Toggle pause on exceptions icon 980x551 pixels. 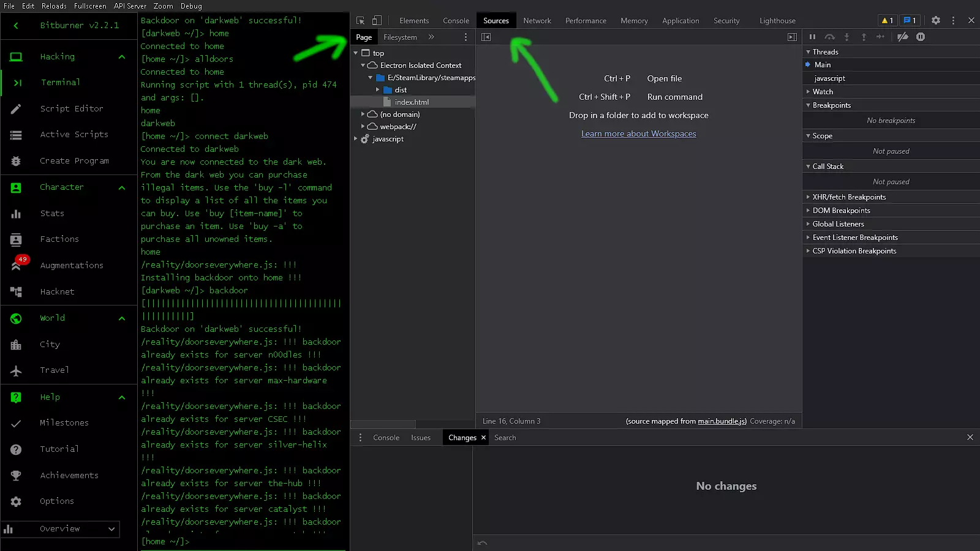click(x=920, y=37)
